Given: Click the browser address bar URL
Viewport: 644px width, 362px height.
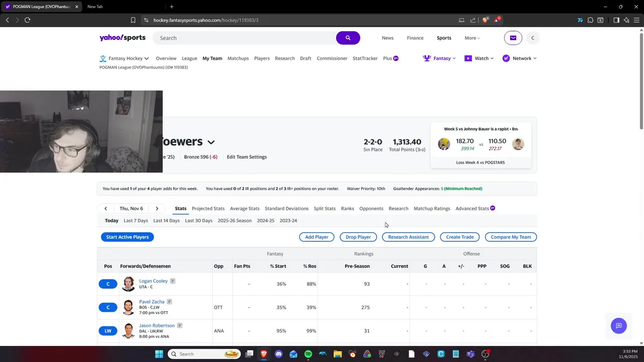Looking at the screenshot, I should 206,20.
